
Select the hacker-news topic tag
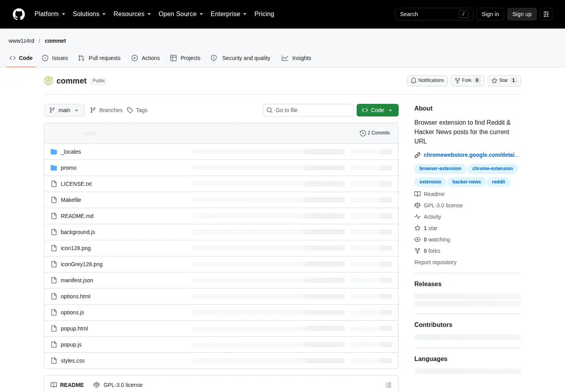click(467, 182)
